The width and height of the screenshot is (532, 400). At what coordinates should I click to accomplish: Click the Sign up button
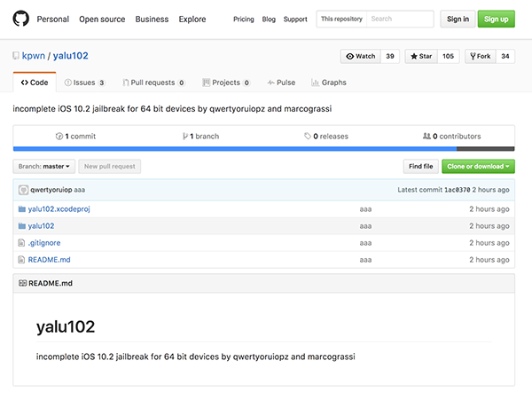coord(496,19)
